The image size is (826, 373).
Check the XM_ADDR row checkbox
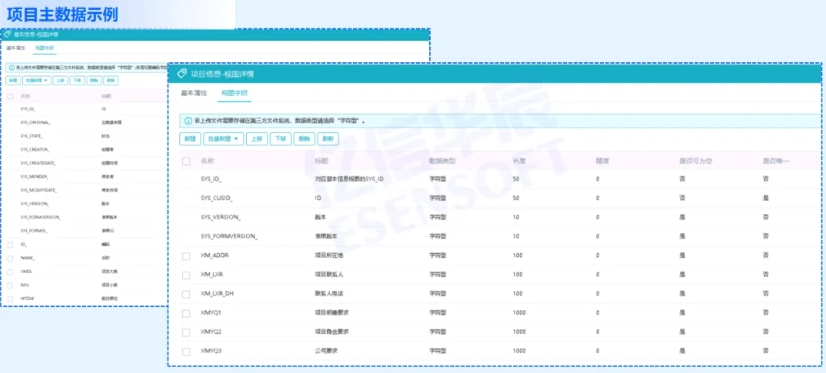[186, 256]
